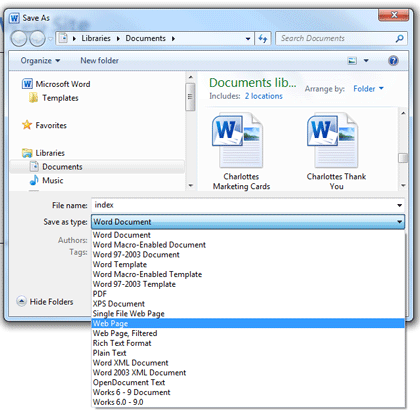Click the Change your view icon

(x=352, y=61)
